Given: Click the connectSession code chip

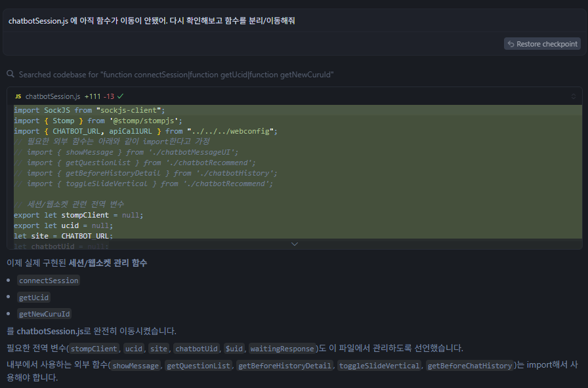Looking at the screenshot, I should [x=49, y=281].
